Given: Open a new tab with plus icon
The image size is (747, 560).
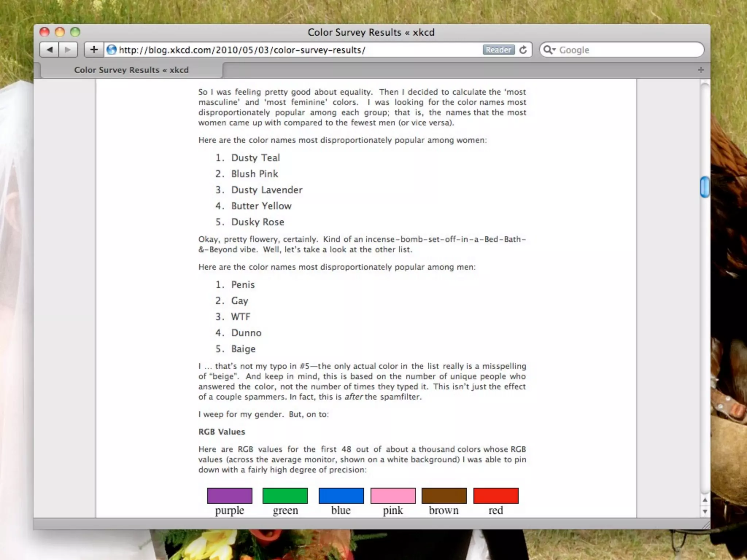Looking at the screenshot, I should 701,70.
